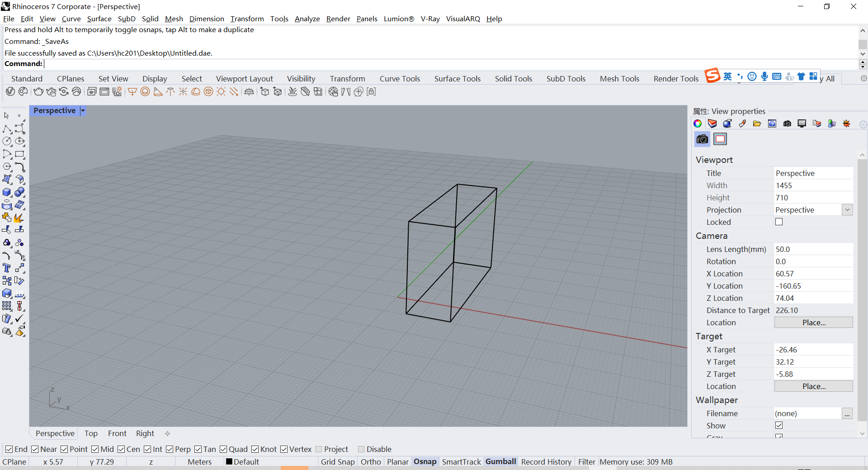Open the Libraries folder panel icon
The image size is (868, 470).
(x=757, y=123)
